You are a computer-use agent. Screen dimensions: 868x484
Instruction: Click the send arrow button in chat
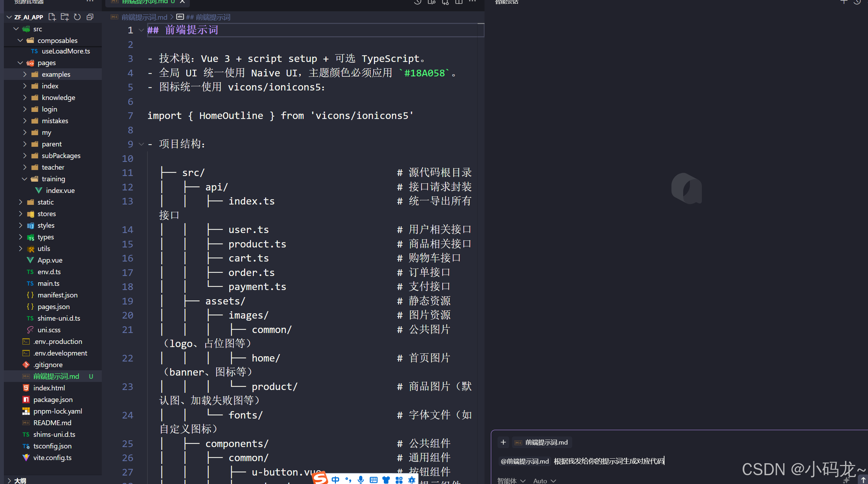click(863, 480)
